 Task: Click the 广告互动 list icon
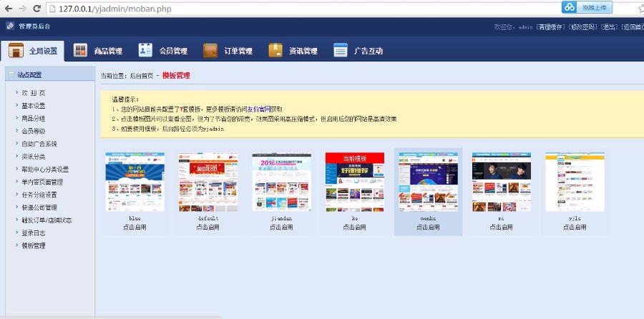coord(341,50)
